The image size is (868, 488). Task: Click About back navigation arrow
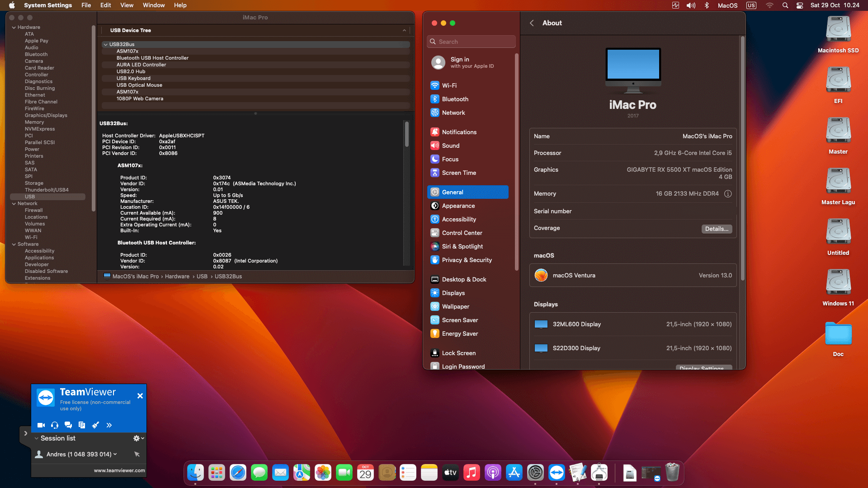tap(532, 23)
